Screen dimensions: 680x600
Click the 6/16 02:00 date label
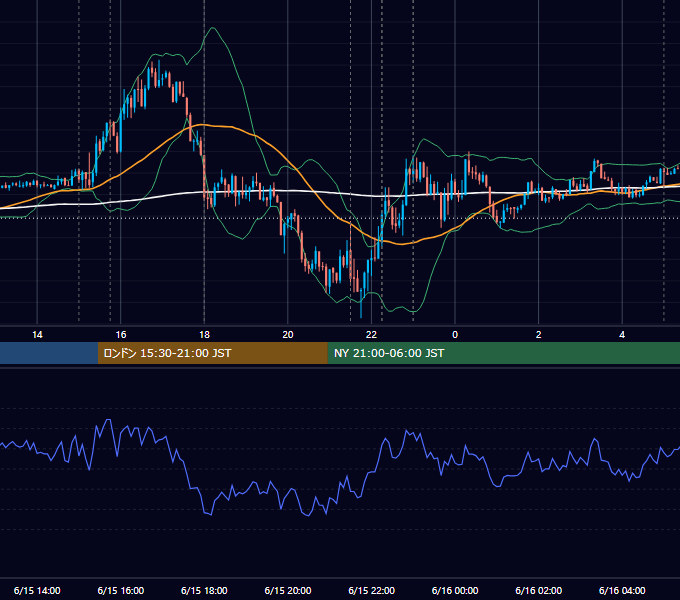(x=538, y=590)
